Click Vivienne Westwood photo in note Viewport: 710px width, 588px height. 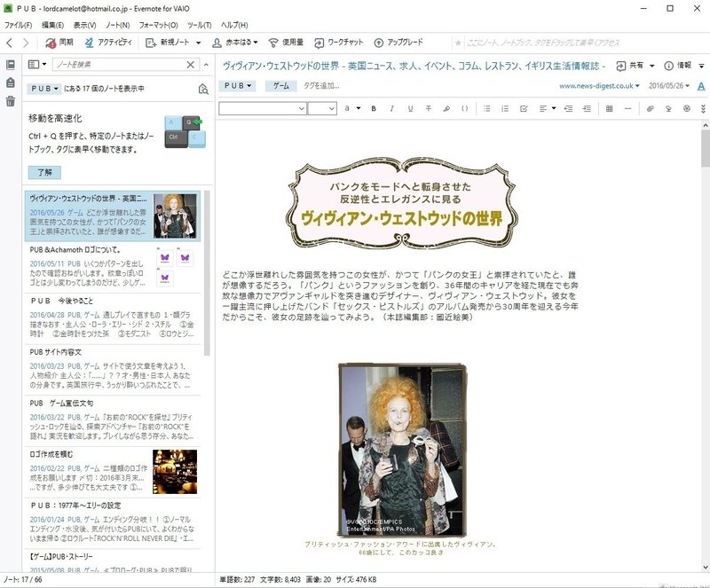tap(403, 450)
